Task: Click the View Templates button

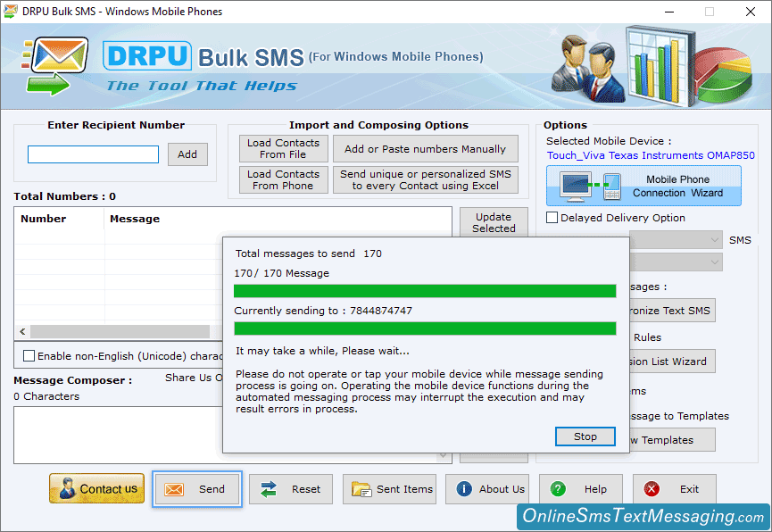Action: [x=672, y=440]
